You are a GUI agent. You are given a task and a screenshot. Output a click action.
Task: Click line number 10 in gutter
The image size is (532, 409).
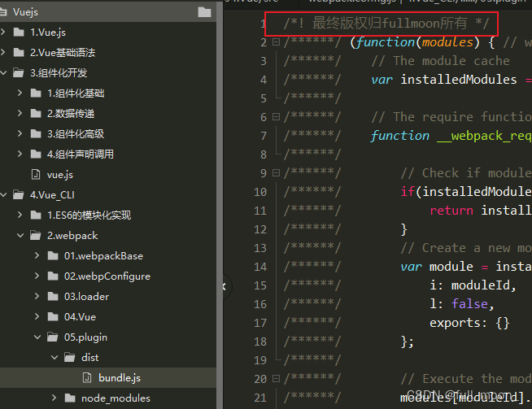click(260, 192)
